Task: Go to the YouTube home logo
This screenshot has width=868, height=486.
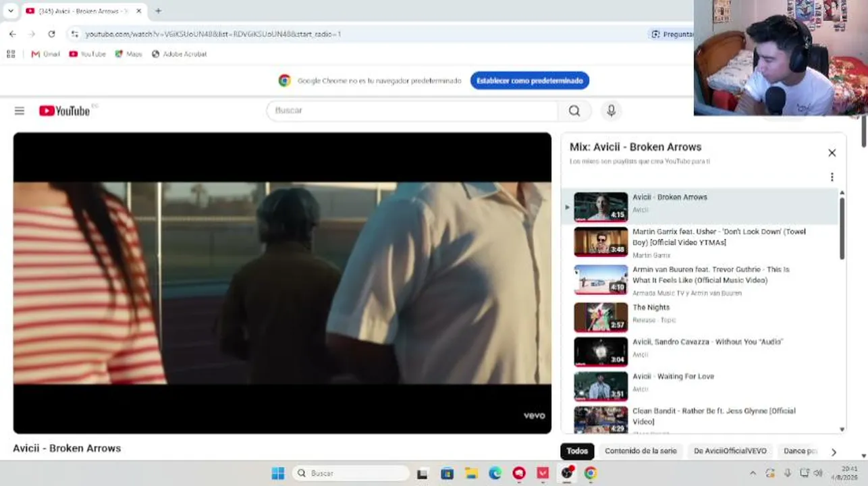Action: pos(65,111)
